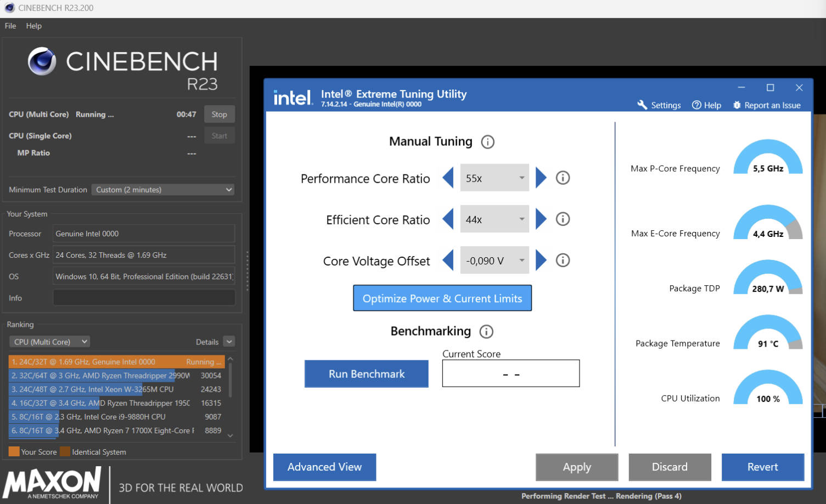This screenshot has width=826, height=504.
Task: Open Settings with the wrench icon
Action: [x=642, y=105]
